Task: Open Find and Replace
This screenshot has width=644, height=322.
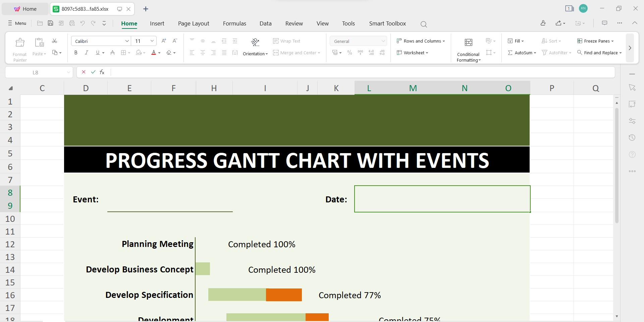Action: coord(599,53)
